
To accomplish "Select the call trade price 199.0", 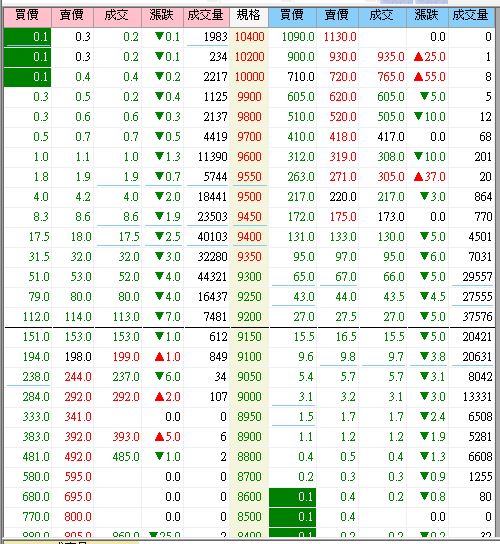I will pos(126,357).
